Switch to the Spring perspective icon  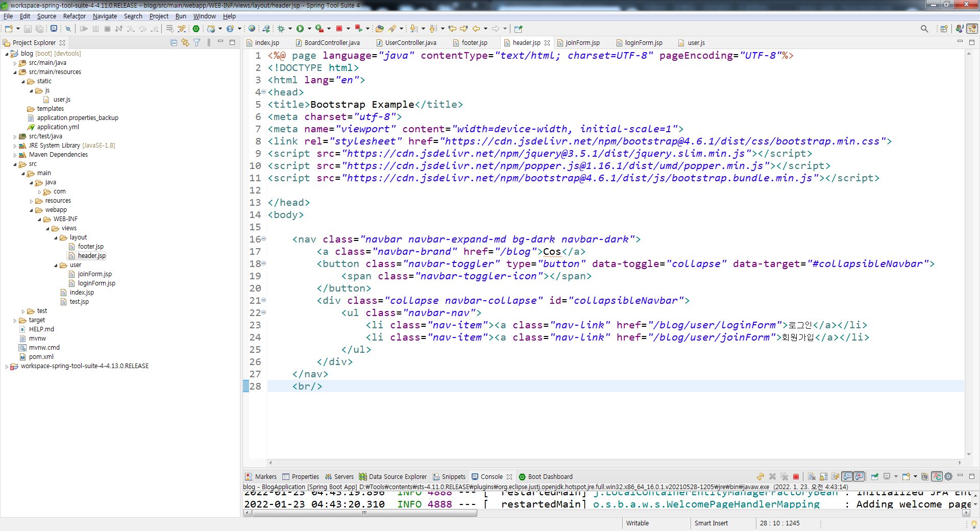tap(972, 29)
